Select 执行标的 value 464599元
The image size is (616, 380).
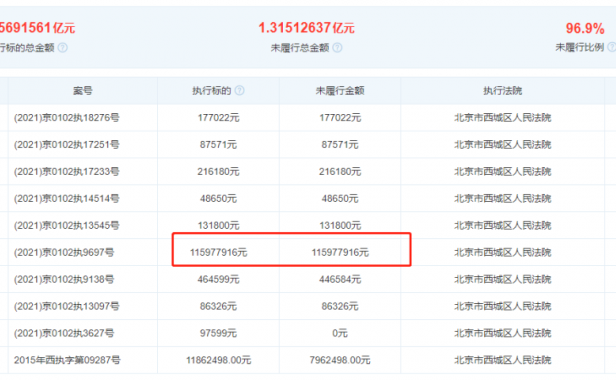pos(218,279)
